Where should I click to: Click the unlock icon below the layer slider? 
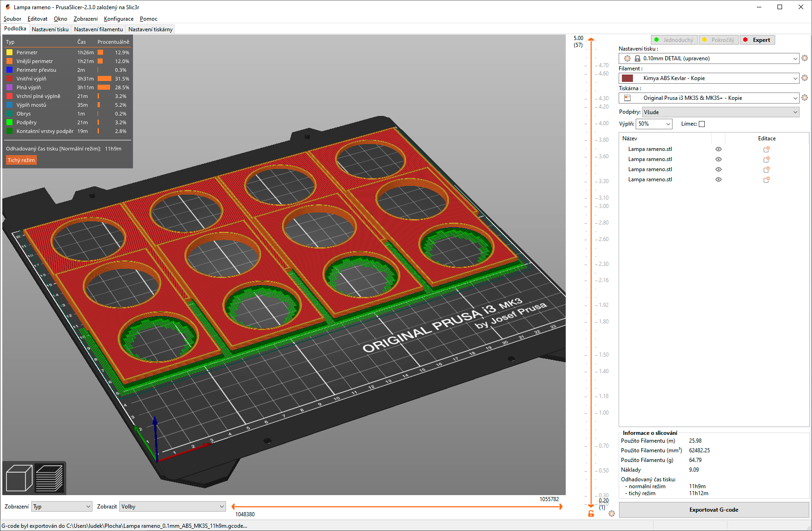[x=591, y=514]
